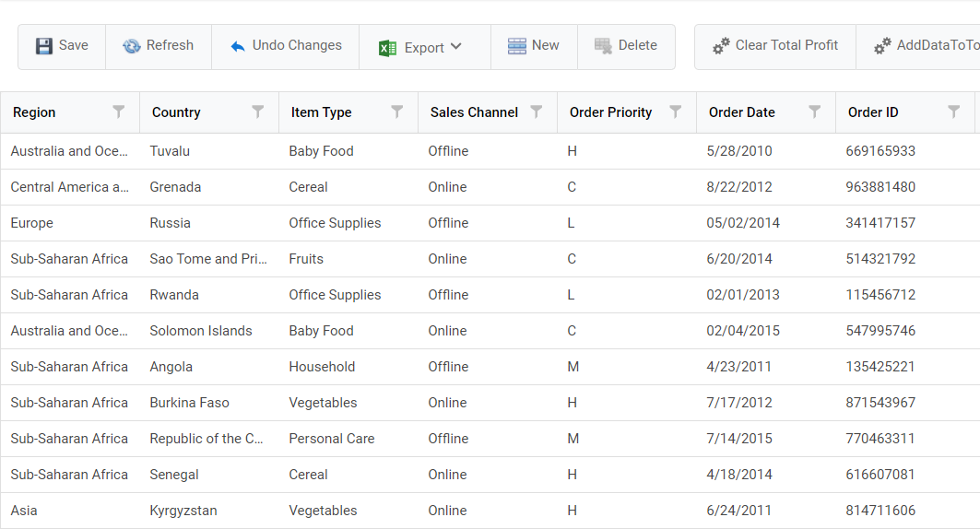Click the Excel Export icon
Viewport: 980px width, 529px height.
pyautogui.click(x=387, y=48)
